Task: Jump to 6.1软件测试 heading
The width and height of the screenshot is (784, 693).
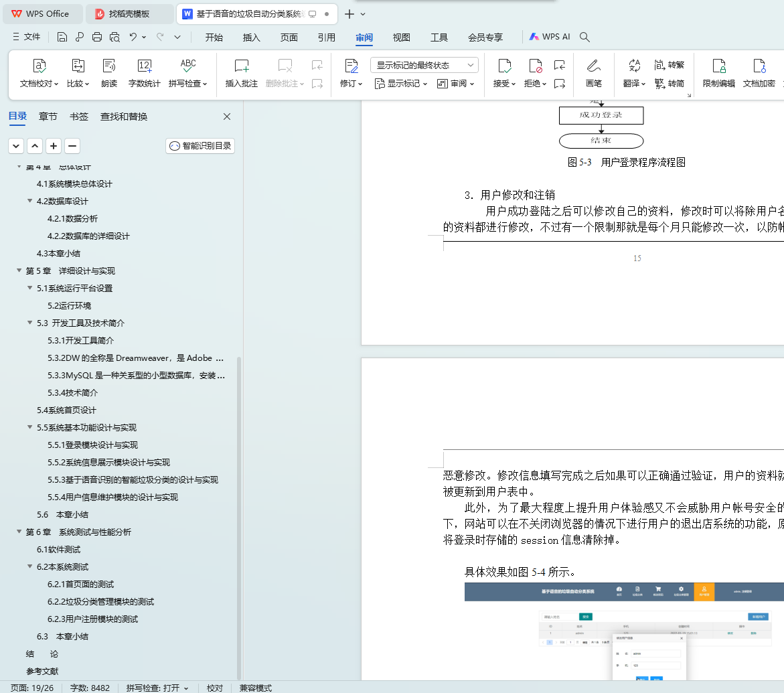Action: (x=58, y=550)
